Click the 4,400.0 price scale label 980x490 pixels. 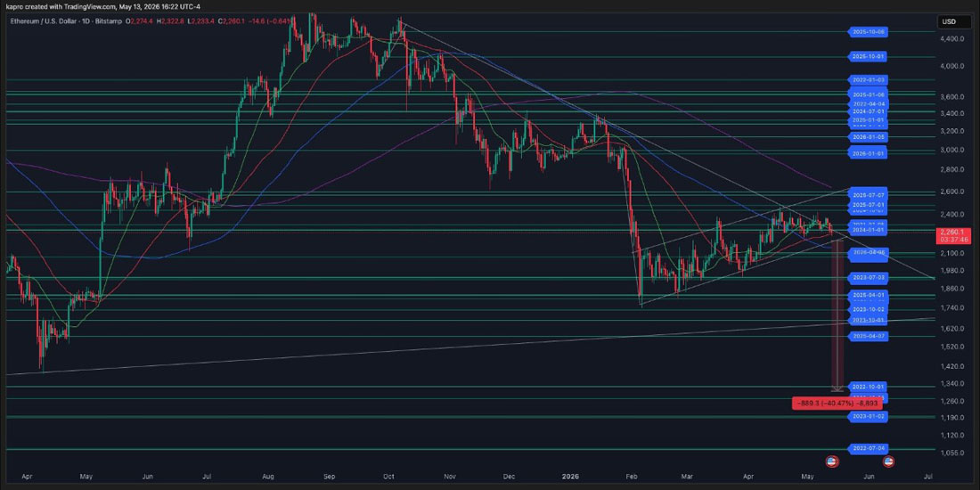(951, 38)
